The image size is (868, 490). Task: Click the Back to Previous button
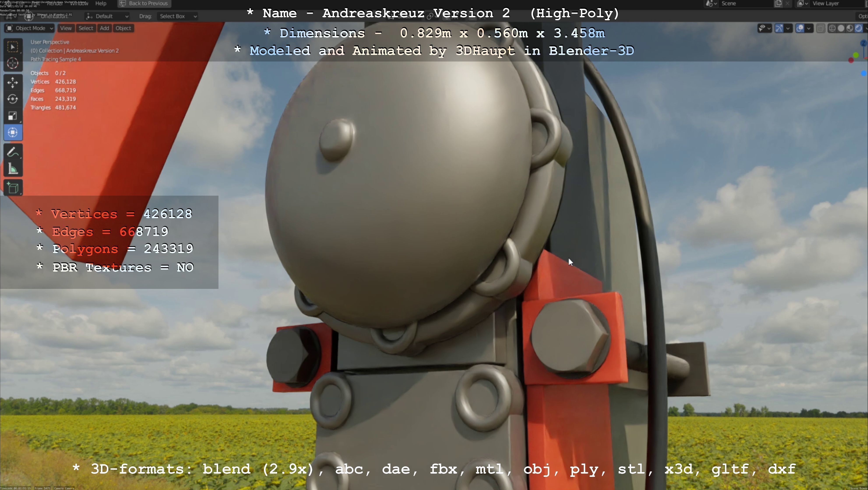[x=144, y=3]
